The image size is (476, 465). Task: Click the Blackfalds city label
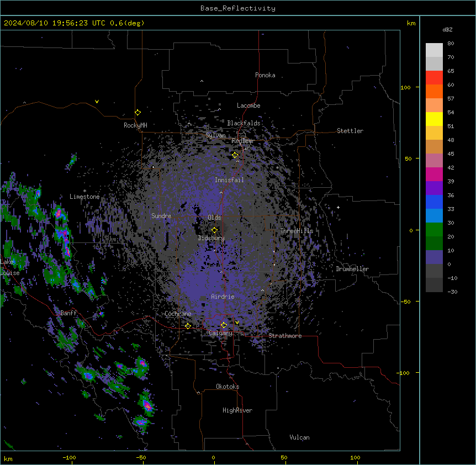pyautogui.click(x=244, y=123)
